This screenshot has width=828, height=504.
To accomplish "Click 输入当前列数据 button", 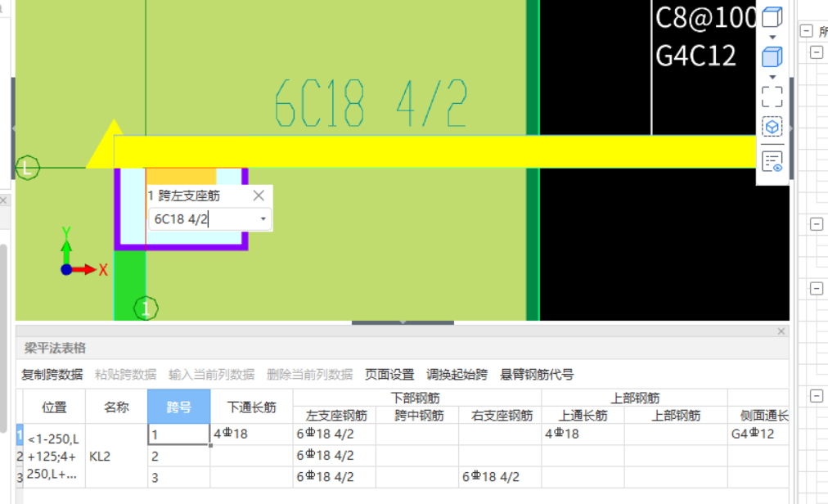I will pos(211,375).
